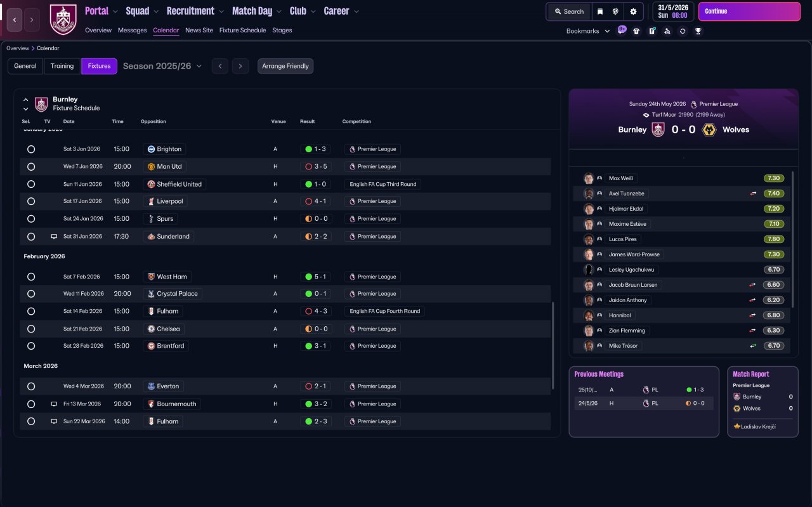
Task: Click the Wolves badge in the Match Report
Action: point(737,408)
